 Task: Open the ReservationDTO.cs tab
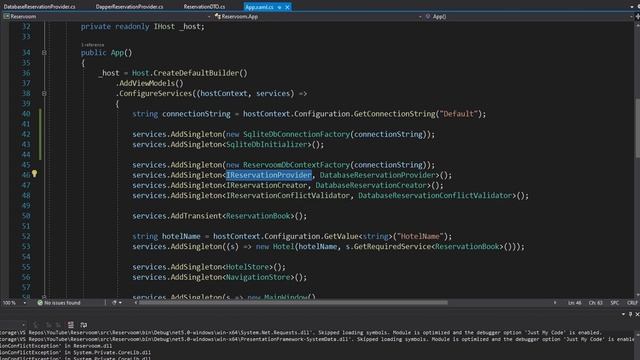coord(204,7)
